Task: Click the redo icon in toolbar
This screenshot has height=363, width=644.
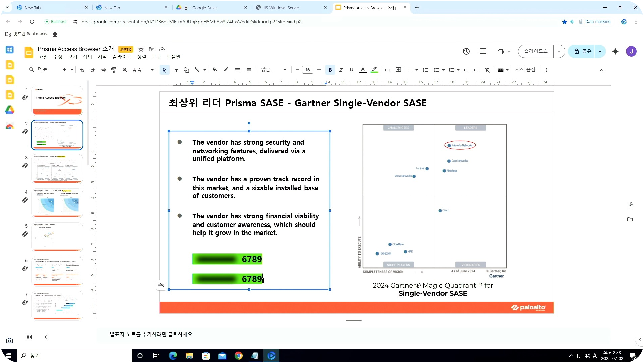Action: coord(93,70)
